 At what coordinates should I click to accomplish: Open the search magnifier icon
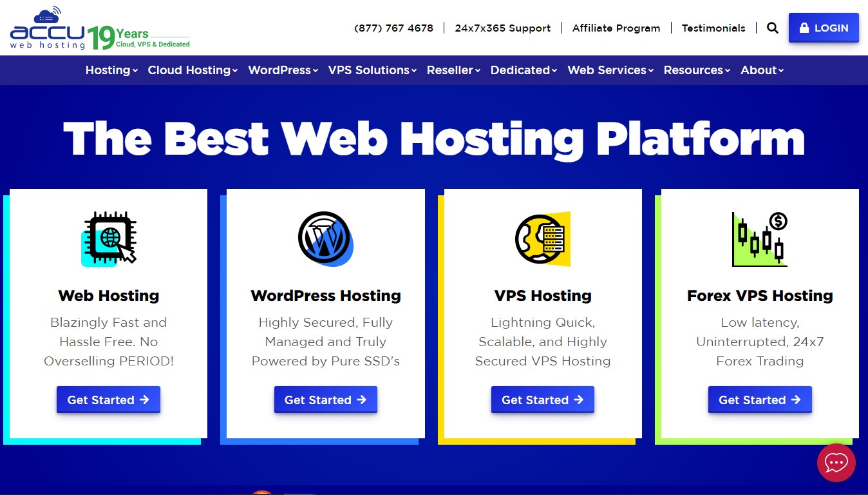click(773, 28)
